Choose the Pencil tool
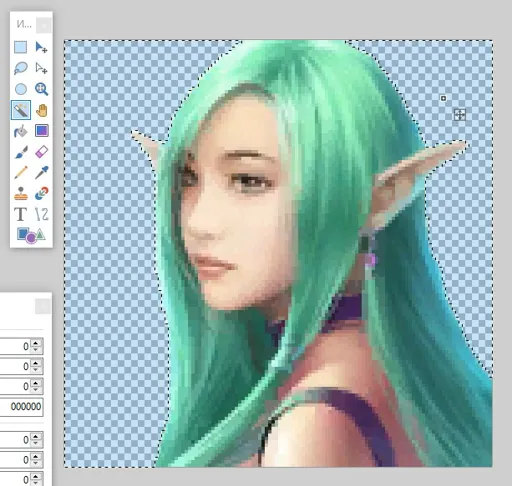 point(21,173)
